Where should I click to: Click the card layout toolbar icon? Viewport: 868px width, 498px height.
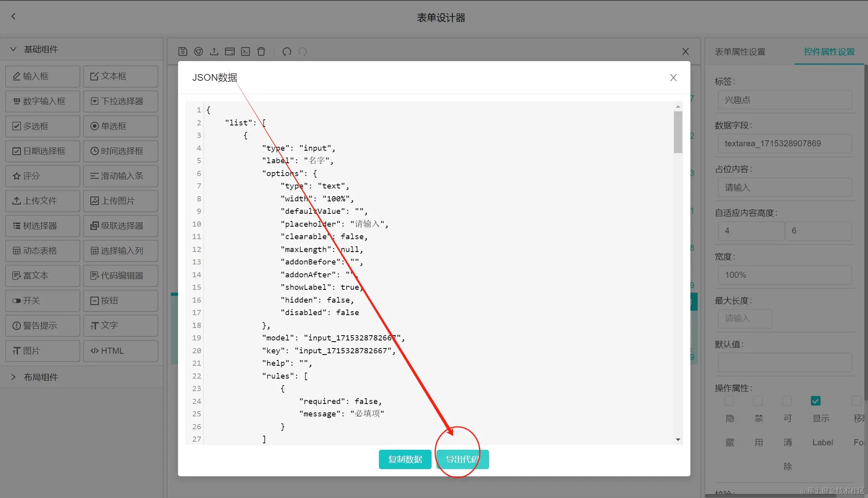(230, 51)
